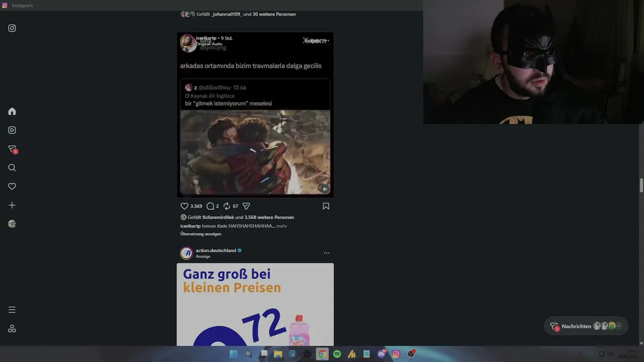Like the icerikartp post
Screen dimensions: 644x362
coord(184,206)
